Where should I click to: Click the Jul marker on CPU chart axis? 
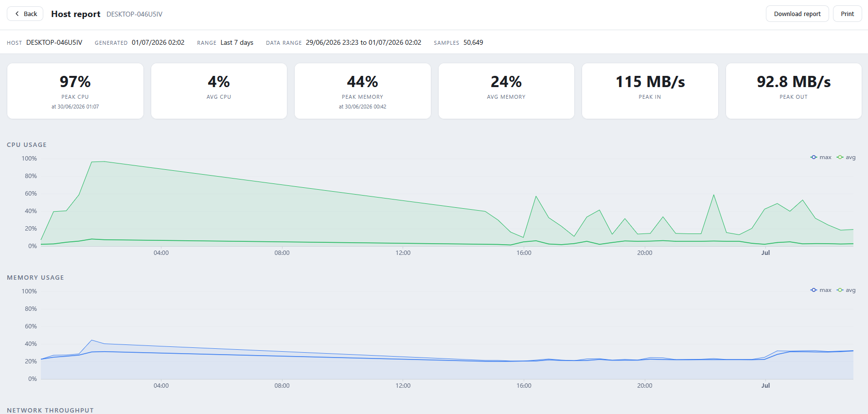[x=765, y=253]
